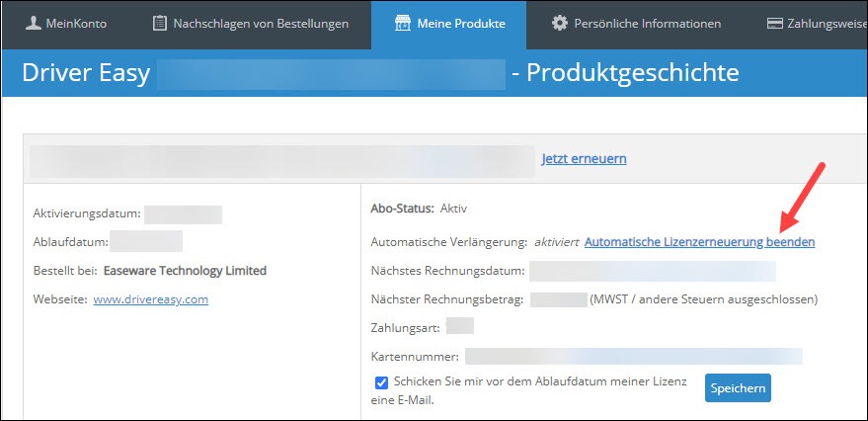The width and height of the screenshot is (868, 421).
Task: Click Automatische Lizenzerneuerung beenden link
Action: pyautogui.click(x=700, y=242)
